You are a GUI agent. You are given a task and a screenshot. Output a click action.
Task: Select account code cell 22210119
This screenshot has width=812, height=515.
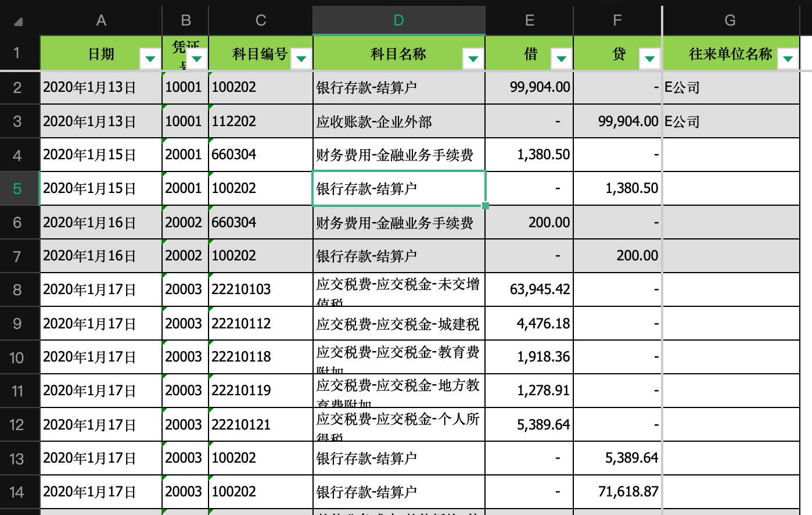(x=261, y=391)
